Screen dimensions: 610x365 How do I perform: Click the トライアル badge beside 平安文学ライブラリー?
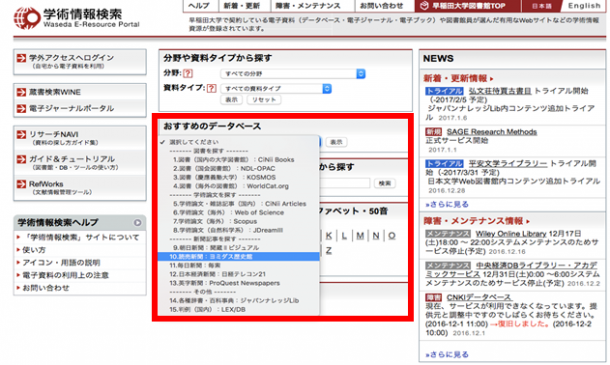click(x=444, y=164)
